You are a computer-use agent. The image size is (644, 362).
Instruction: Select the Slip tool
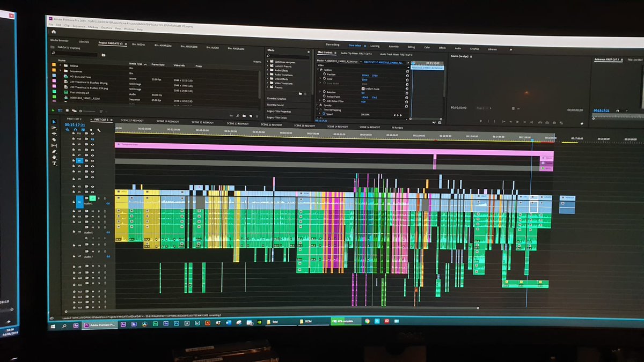click(x=54, y=145)
